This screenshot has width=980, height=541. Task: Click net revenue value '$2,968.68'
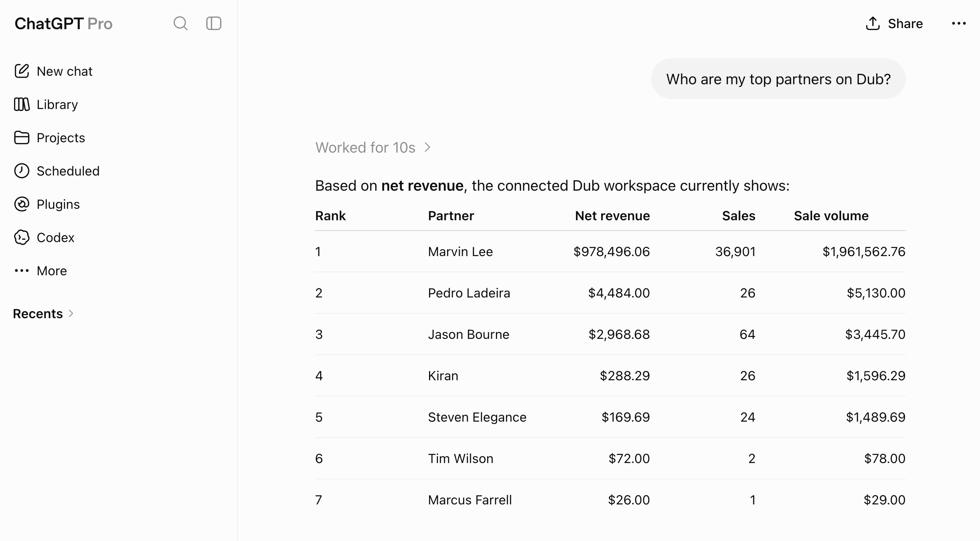[x=619, y=335]
